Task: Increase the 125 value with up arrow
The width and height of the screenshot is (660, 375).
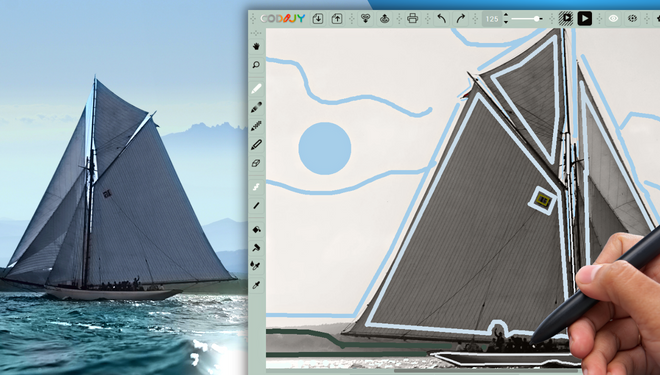Action: pyautogui.click(x=506, y=15)
